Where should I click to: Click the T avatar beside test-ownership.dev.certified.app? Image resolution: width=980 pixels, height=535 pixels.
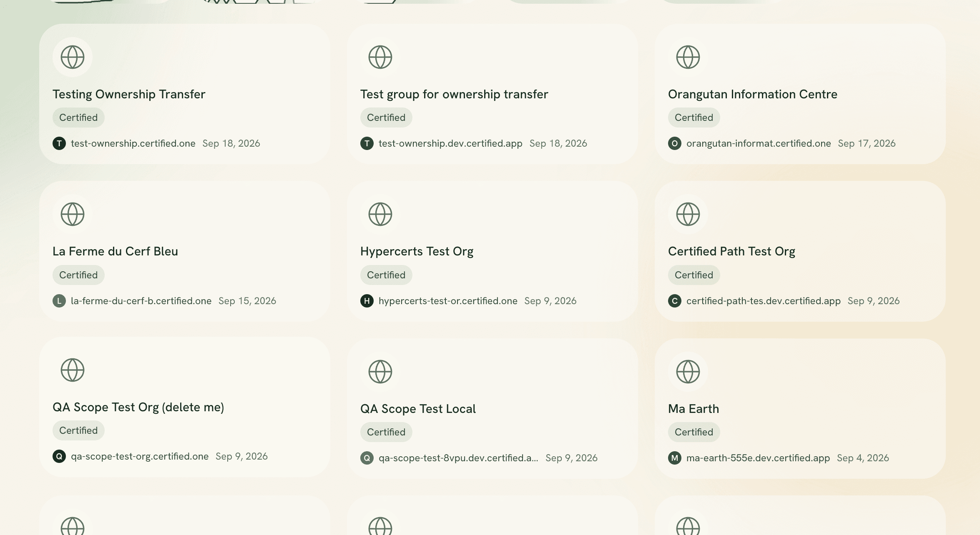pos(367,143)
